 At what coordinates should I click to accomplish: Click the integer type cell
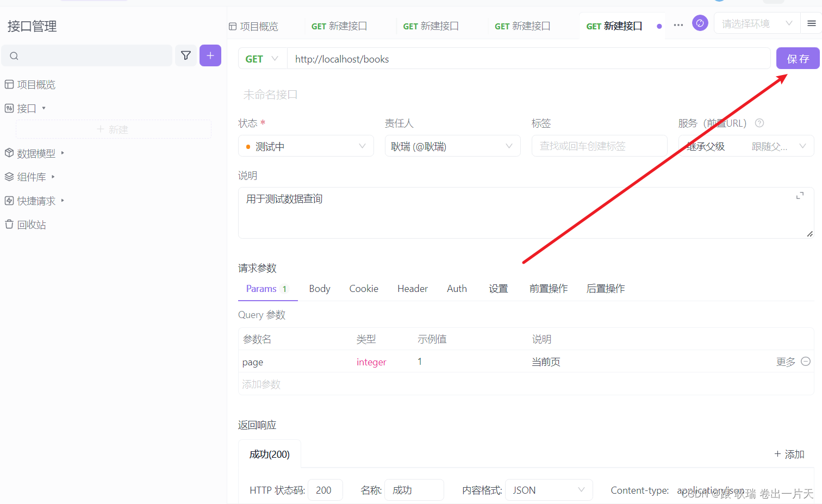(x=371, y=362)
